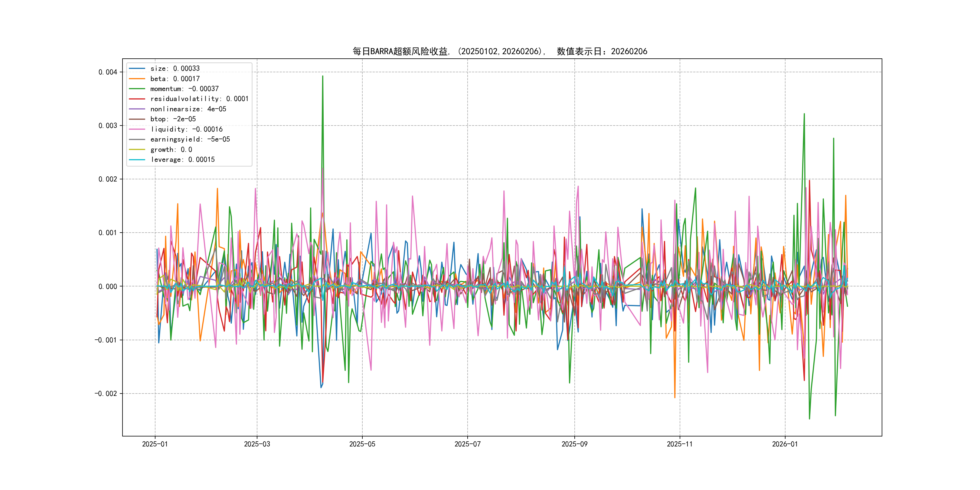Click the momentum legend green line swatch
980x490 pixels.
click(137, 89)
